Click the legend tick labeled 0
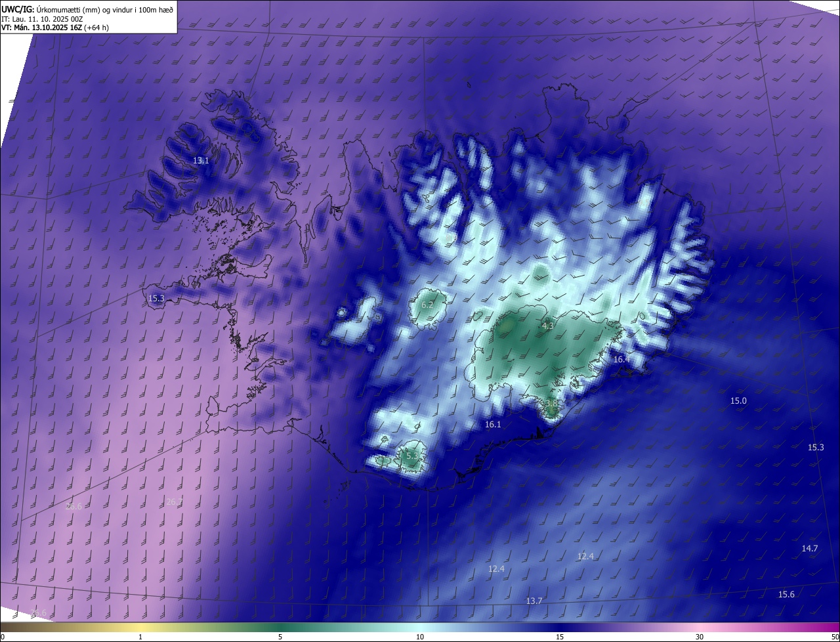This screenshot has width=840, height=642. coord(3,637)
